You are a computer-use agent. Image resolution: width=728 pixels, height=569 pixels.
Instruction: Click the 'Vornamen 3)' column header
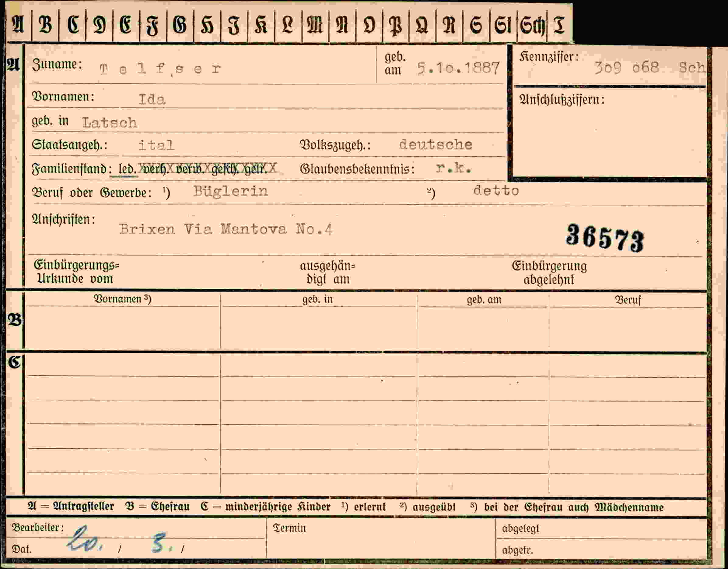coord(122,299)
